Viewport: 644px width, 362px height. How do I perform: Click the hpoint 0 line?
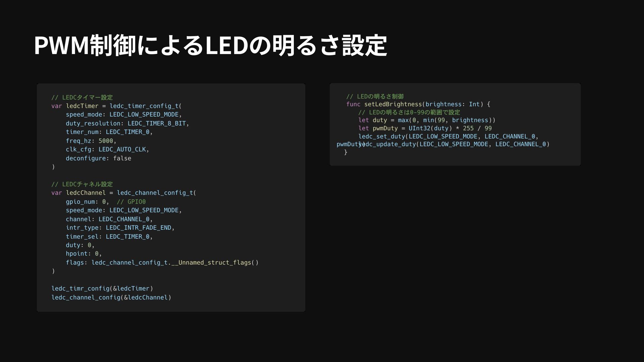pos(84,254)
